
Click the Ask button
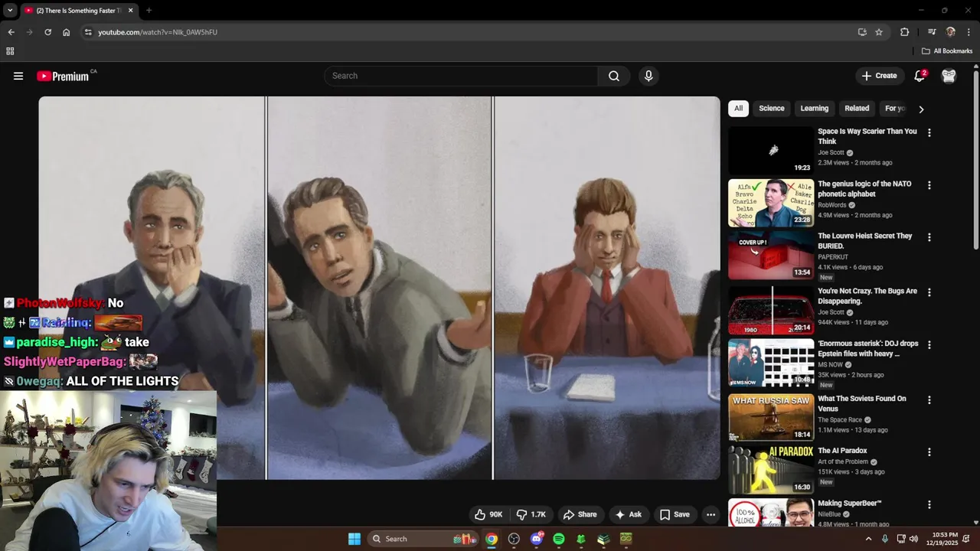[629, 514]
